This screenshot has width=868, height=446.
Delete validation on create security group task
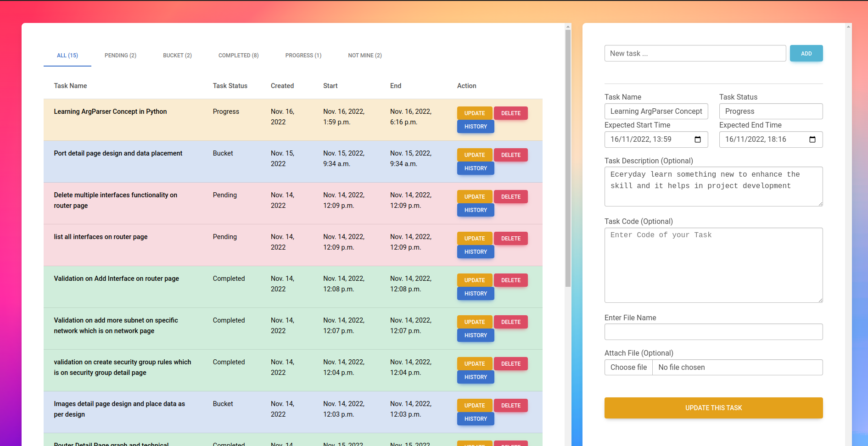(x=511, y=364)
